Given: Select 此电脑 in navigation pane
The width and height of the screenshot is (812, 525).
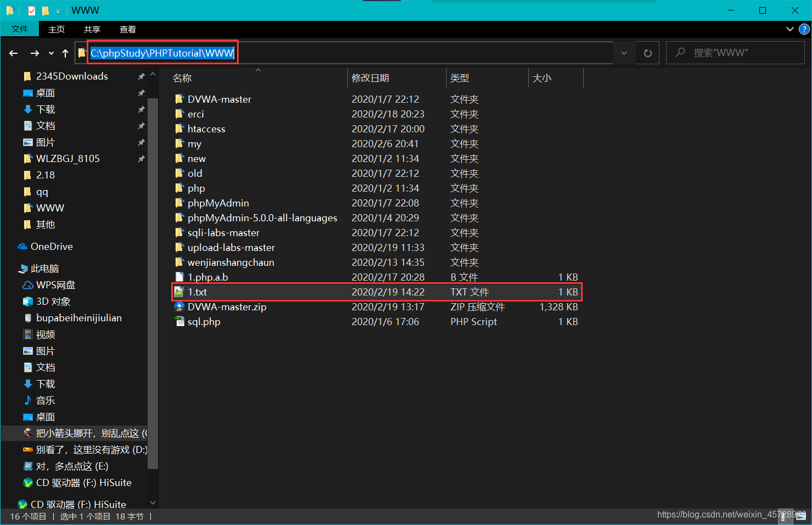Looking at the screenshot, I should pyautogui.click(x=44, y=269).
